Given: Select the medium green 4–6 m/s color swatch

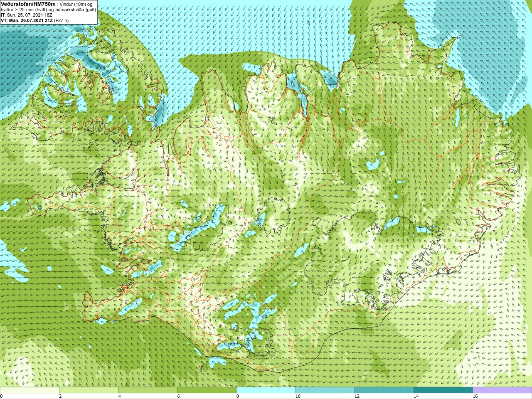Looking at the screenshot, I should [148, 390].
